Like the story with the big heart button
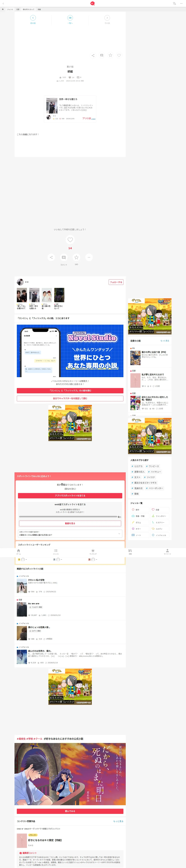 click(70, 240)
